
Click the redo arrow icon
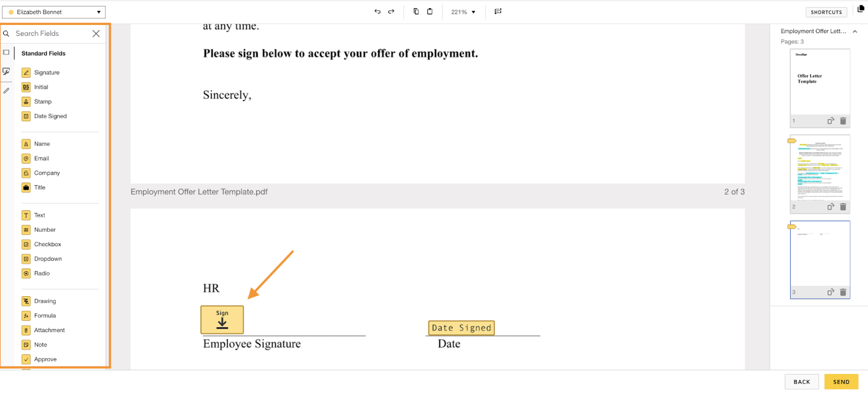[x=391, y=11]
